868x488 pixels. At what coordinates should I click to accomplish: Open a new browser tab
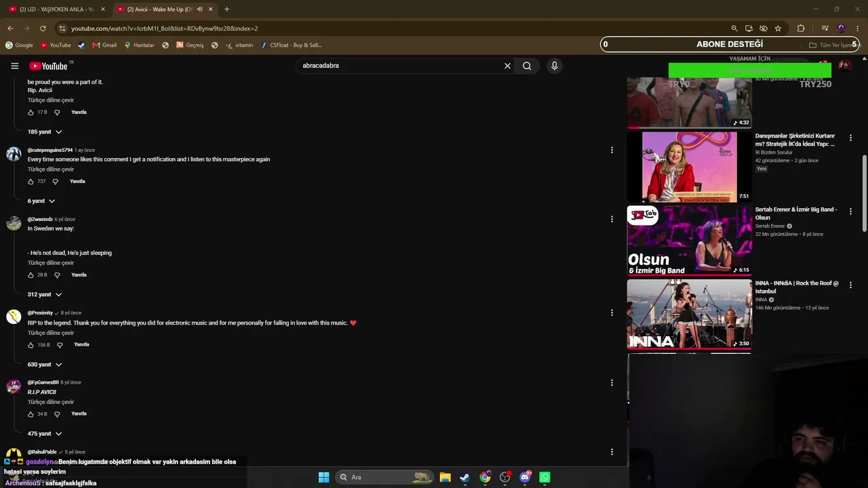[226, 9]
